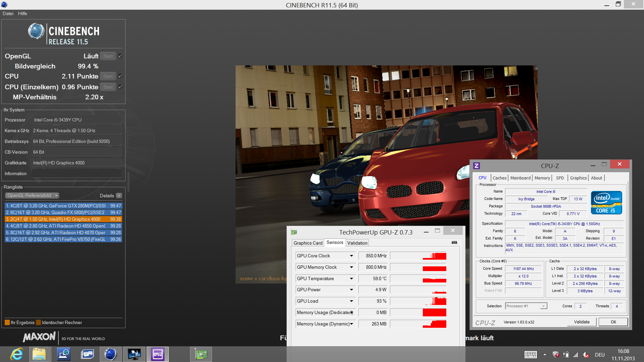The width and height of the screenshot is (644, 362).
Task: Show hidden tray icons arrow
Action: coord(545,355)
